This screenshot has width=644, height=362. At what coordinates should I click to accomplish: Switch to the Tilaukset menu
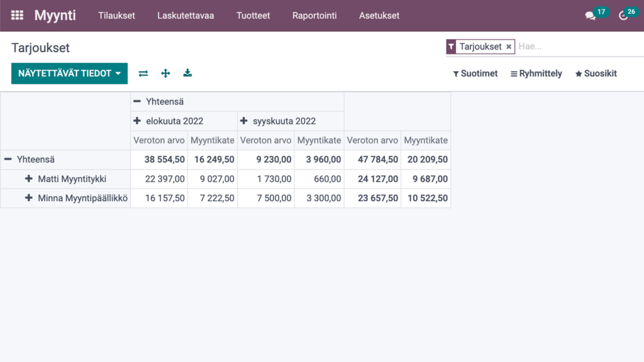click(116, 16)
